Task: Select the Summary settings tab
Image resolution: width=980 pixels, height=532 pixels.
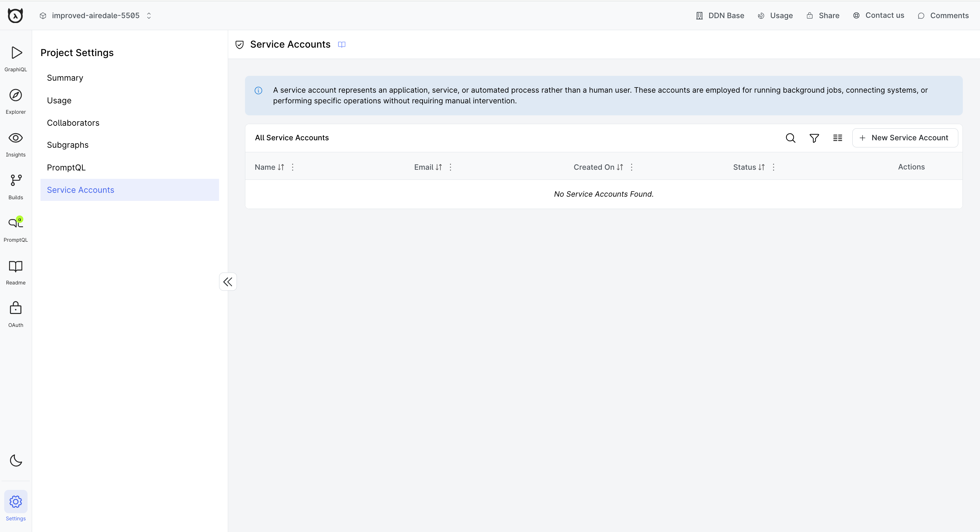Action: (x=64, y=77)
